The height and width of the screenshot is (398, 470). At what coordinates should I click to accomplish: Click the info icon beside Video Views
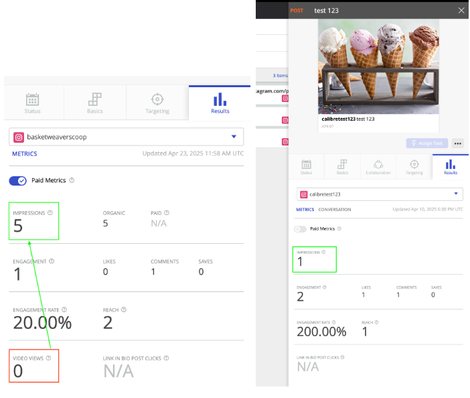[49, 358]
